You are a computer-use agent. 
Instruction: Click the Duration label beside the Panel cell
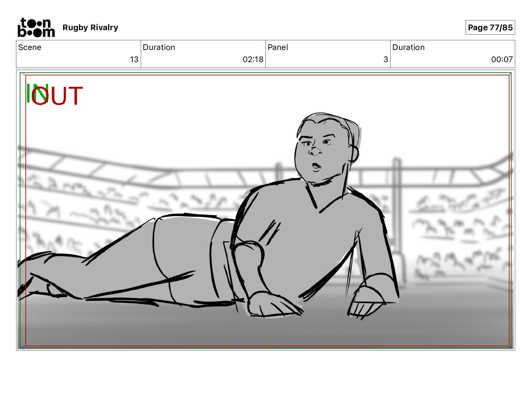pyautogui.click(x=408, y=47)
